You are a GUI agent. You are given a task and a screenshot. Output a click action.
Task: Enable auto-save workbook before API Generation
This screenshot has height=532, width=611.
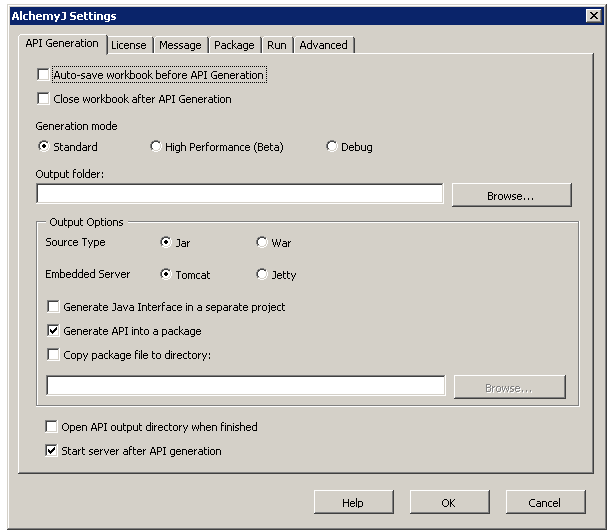43,75
